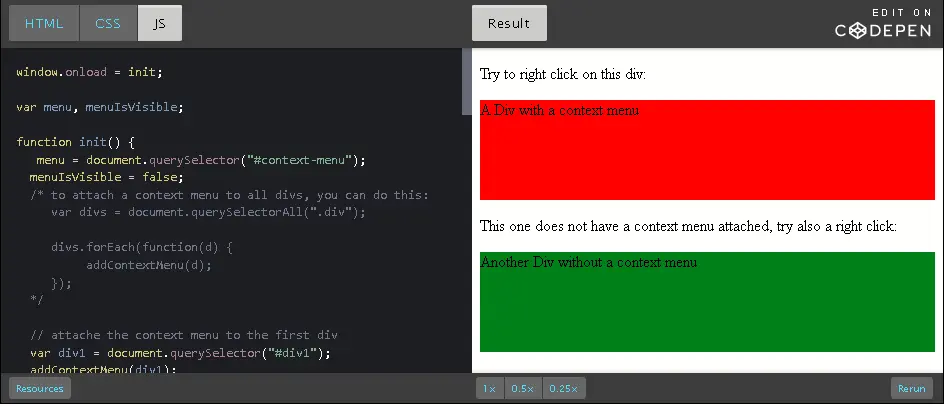Click the red div with context menu

[x=707, y=150]
